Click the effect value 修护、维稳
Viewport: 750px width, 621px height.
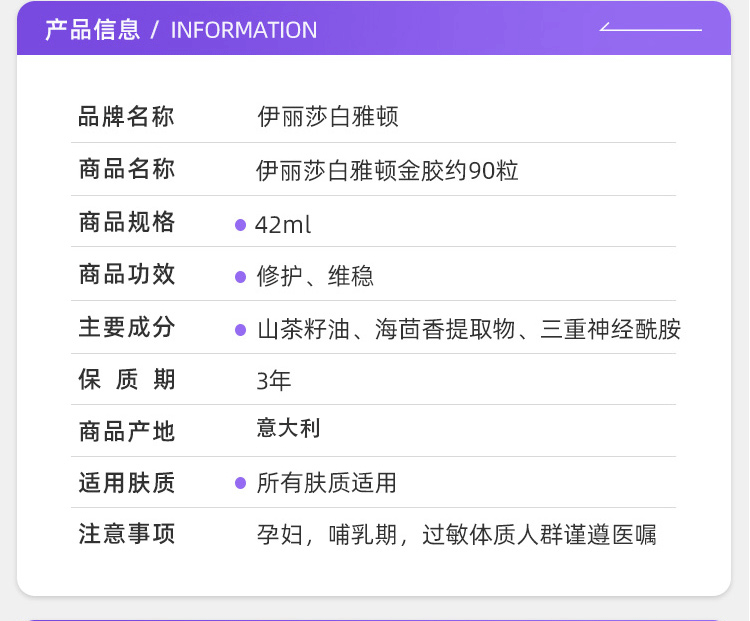315,276
